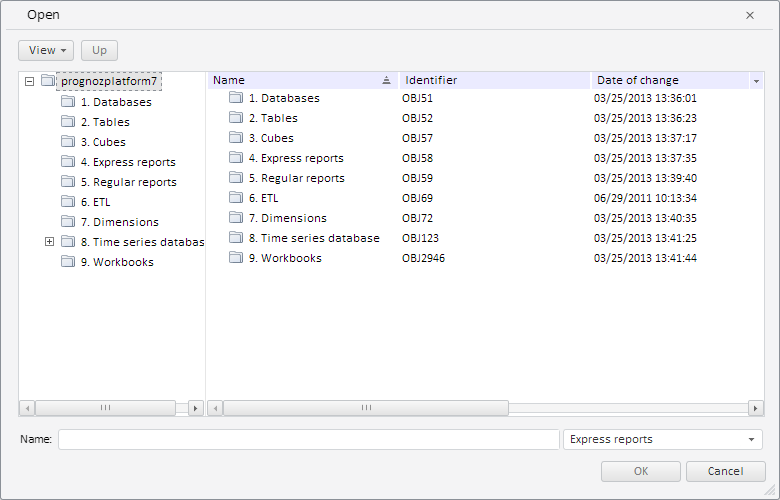Click the Tables folder icon in the tree pane

[x=68, y=122]
